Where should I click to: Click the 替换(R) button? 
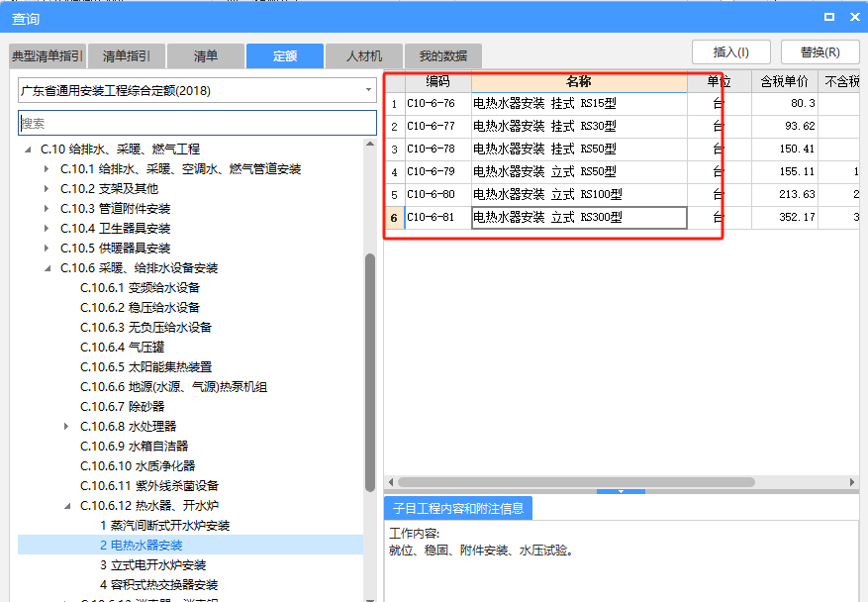pos(820,52)
